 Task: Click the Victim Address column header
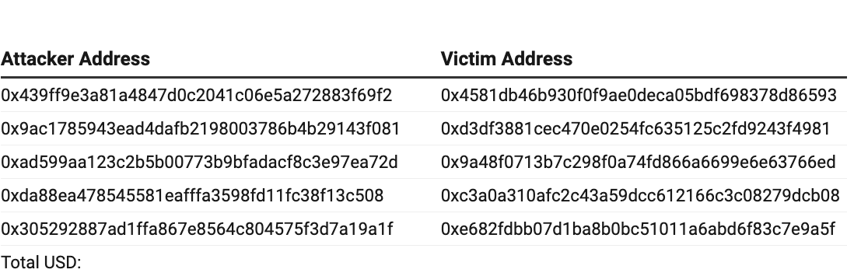pyautogui.click(x=506, y=58)
